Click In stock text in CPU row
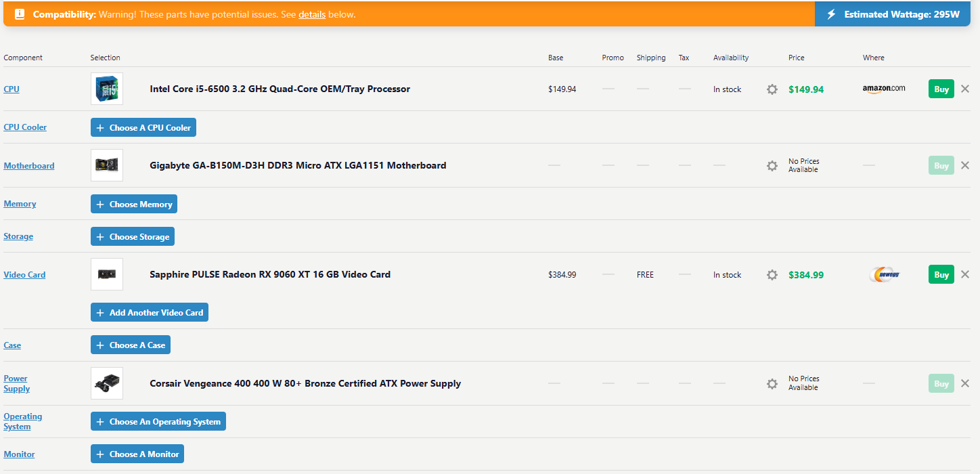The height and width of the screenshot is (474, 980). coord(727,89)
